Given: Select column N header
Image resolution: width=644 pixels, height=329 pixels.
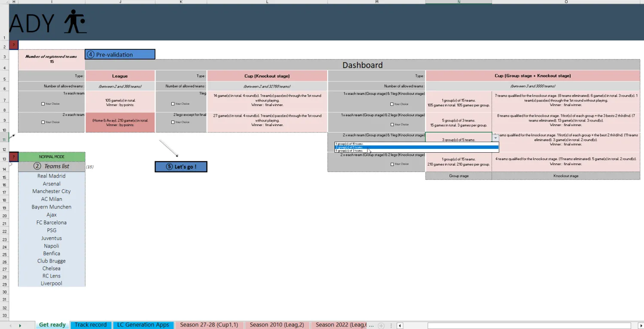Looking at the screenshot, I should pyautogui.click(x=459, y=2).
